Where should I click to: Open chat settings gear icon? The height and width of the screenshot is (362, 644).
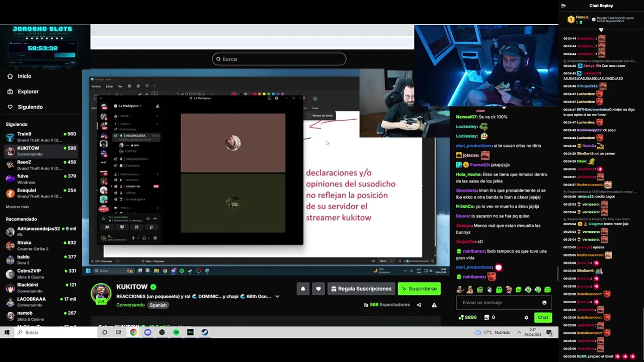(526, 318)
